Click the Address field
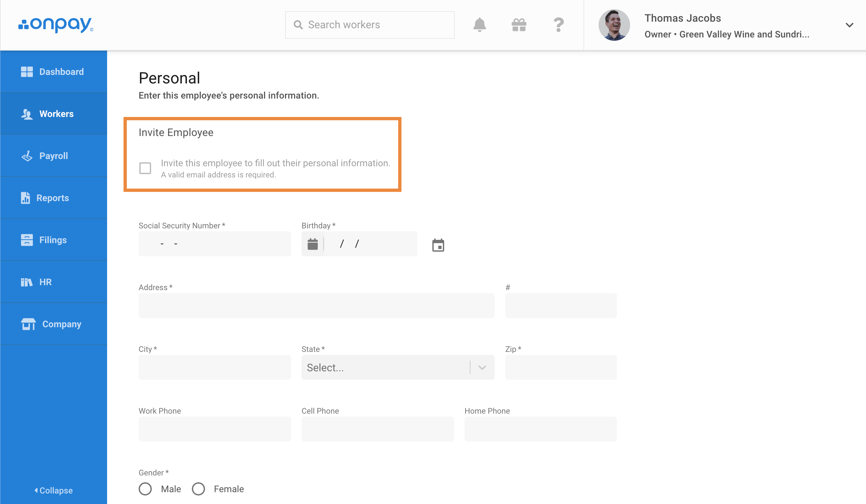The image size is (866, 504). 316,306
